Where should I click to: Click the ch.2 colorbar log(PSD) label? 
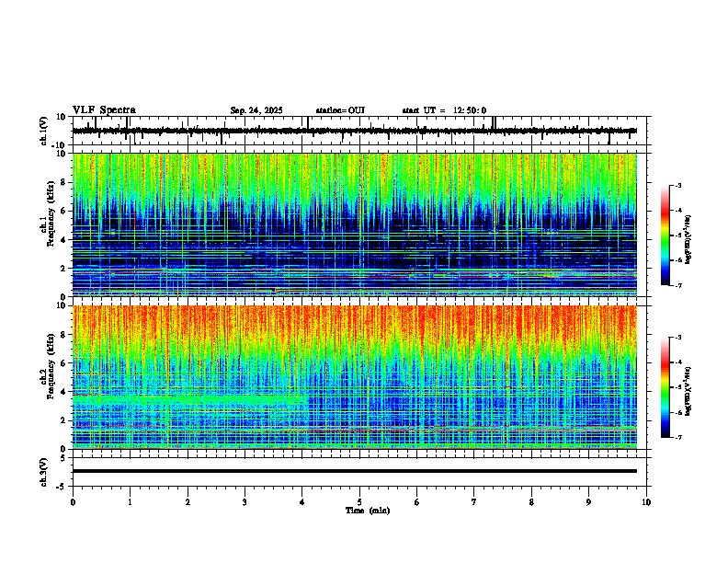click(688, 391)
